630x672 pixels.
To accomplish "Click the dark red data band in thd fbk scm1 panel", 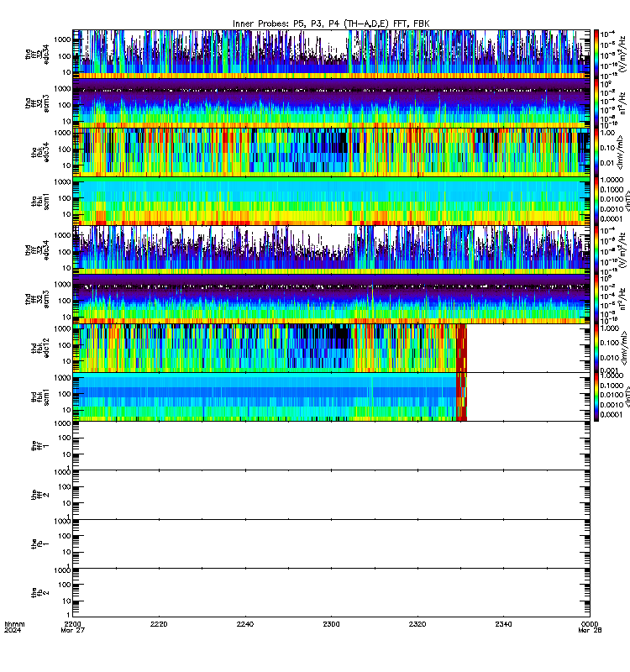I will pos(461,397).
